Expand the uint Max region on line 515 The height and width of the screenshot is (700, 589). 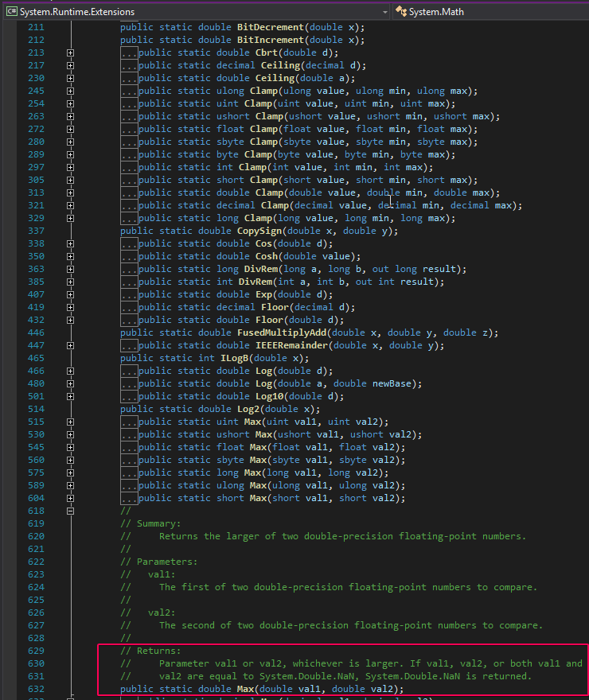pyautogui.click(x=70, y=422)
